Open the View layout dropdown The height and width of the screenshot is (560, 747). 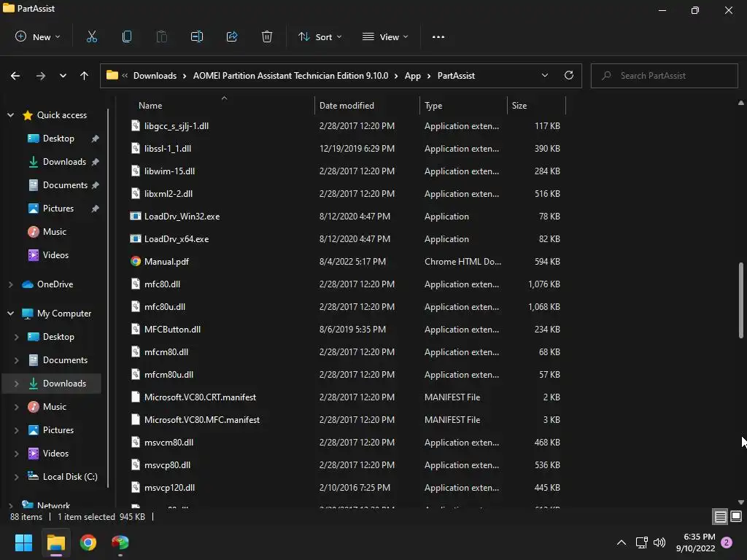point(385,36)
